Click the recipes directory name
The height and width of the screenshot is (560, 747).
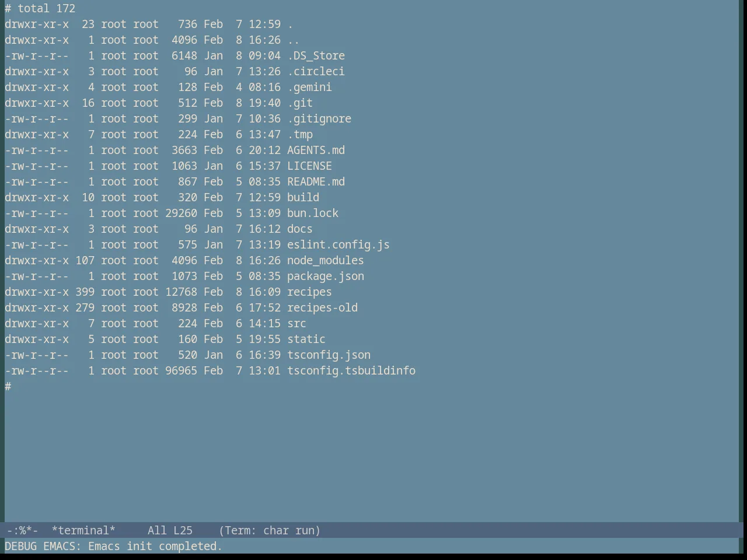(x=309, y=292)
